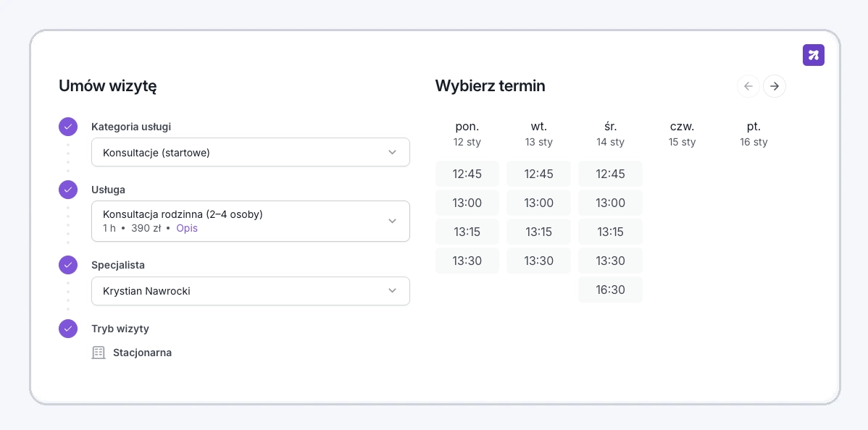Open the Opis description link
The height and width of the screenshot is (430, 868).
(x=187, y=228)
